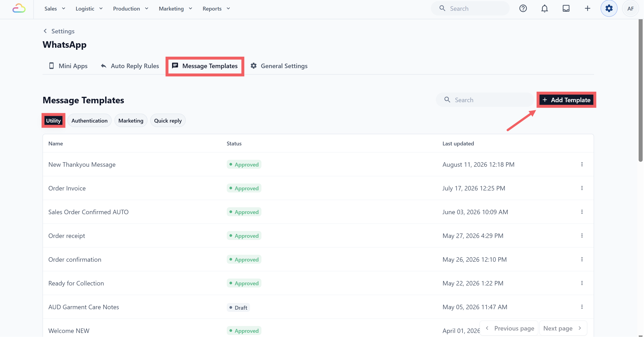The height and width of the screenshot is (337, 644).
Task: Open options menu for Order Invoice
Action: [582, 188]
